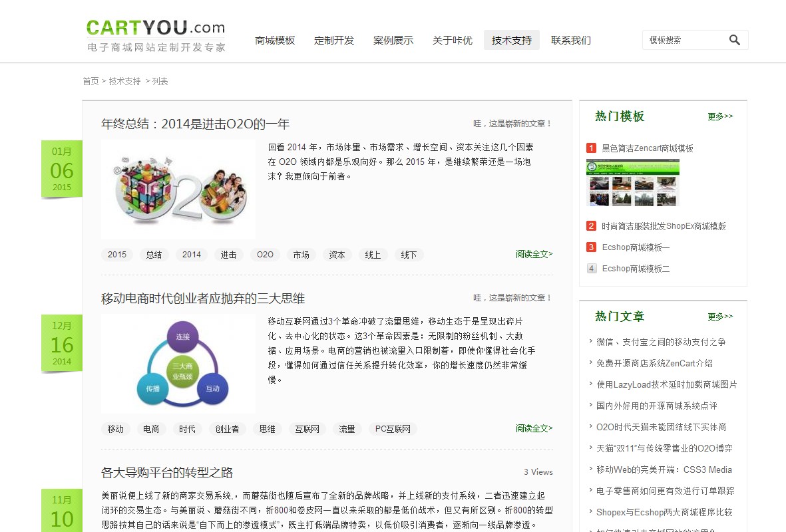
Task: Click the 总结 tag
Action: coord(154,255)
